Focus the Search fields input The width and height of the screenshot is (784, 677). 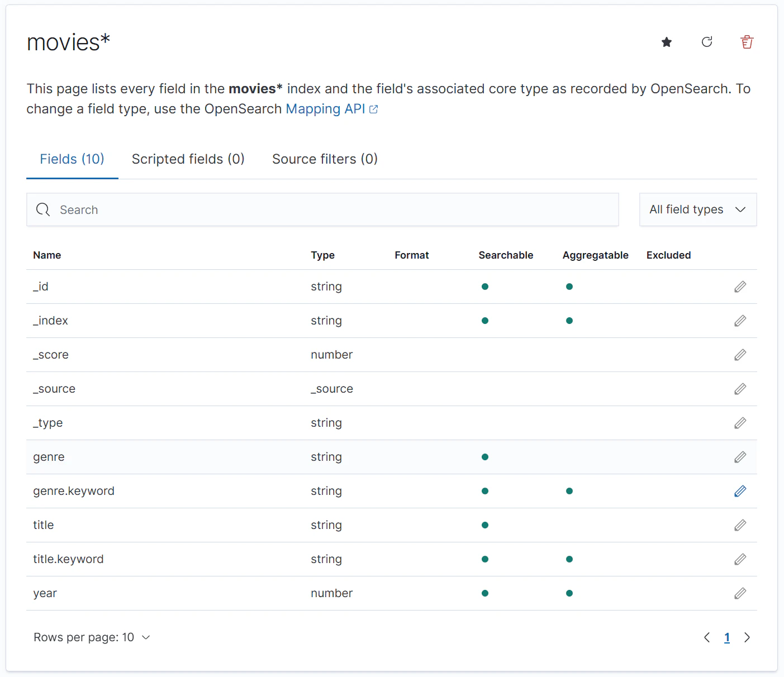pyautogui.click(x=322, y=209)
